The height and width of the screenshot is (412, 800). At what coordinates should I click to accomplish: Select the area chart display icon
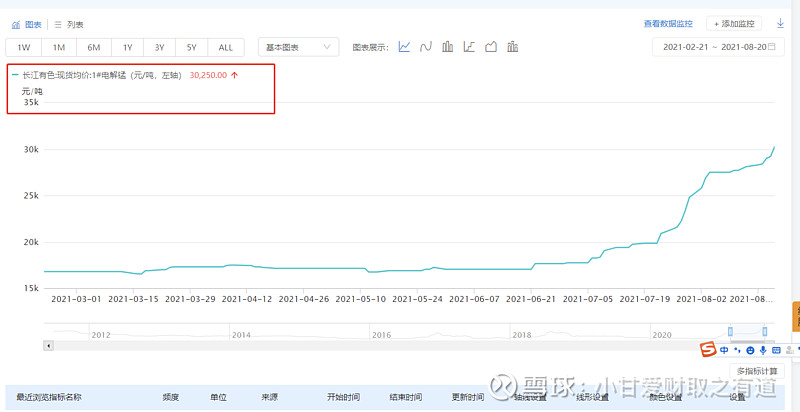[491, 47]
